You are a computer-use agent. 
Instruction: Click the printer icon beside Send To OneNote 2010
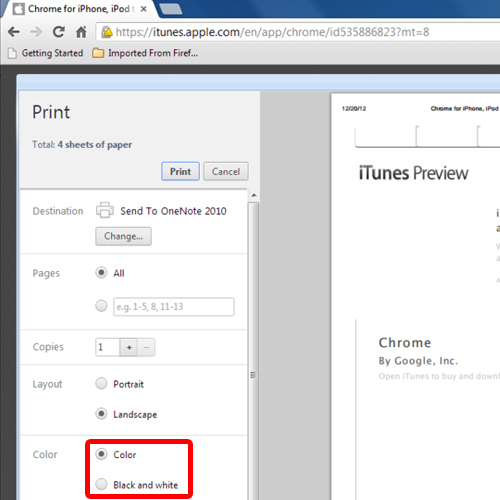[x=105, y=210]
